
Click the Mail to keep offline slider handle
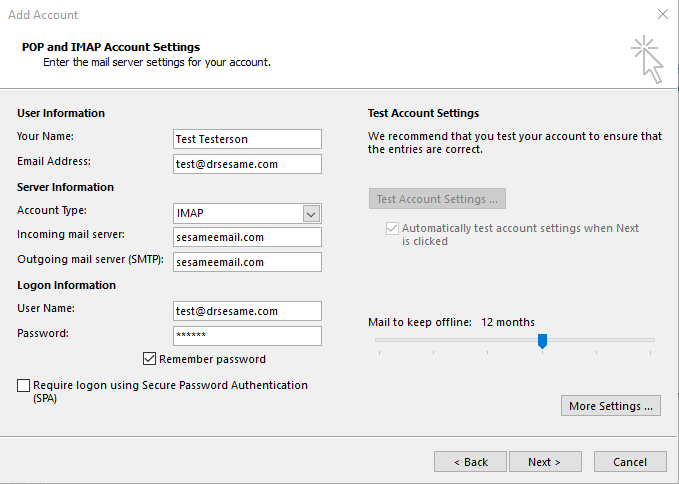(x=542, y=341)
